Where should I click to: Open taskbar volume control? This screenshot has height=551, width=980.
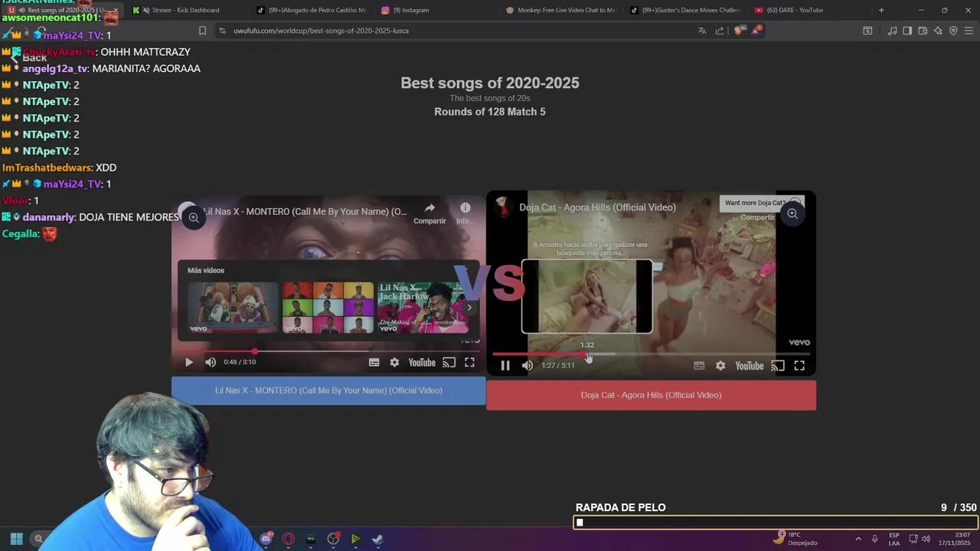pyautogui.click(x=926, y=539)
